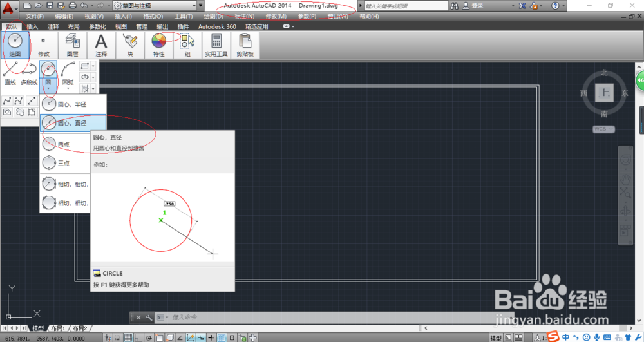The image size is (644, 342).
Task: Click the Undo arrow icon
Action: pyautogui.click(x=84, y=6)
